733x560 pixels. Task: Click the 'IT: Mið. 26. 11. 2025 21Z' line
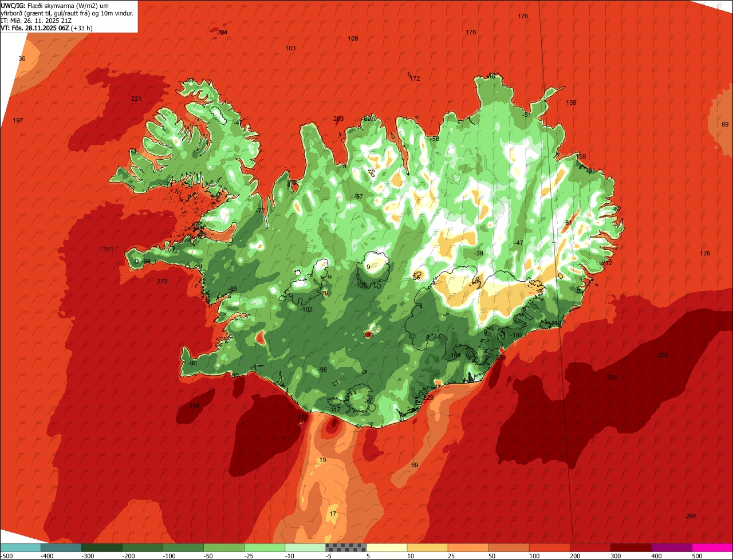click(x=37, y=20)
